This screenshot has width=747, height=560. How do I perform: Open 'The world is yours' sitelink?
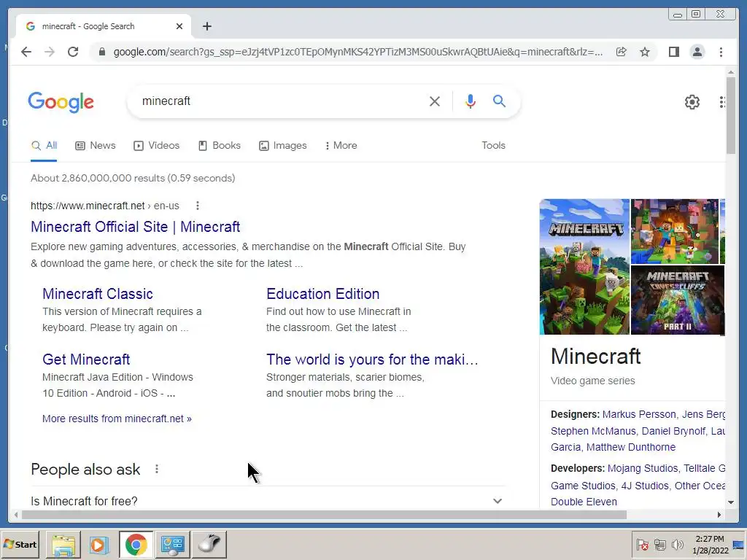click(x=372, y=359)
